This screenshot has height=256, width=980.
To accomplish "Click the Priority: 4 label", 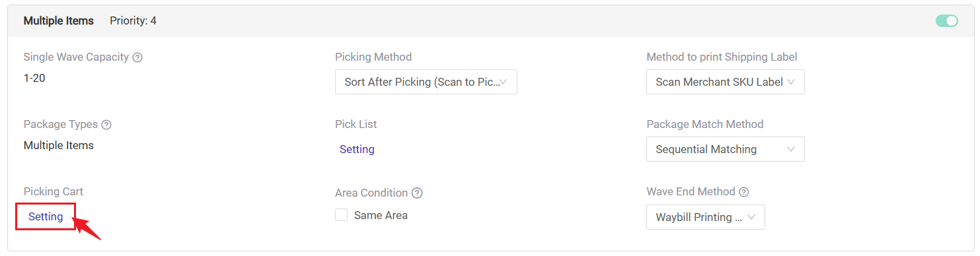I will (x=133, y=21).
